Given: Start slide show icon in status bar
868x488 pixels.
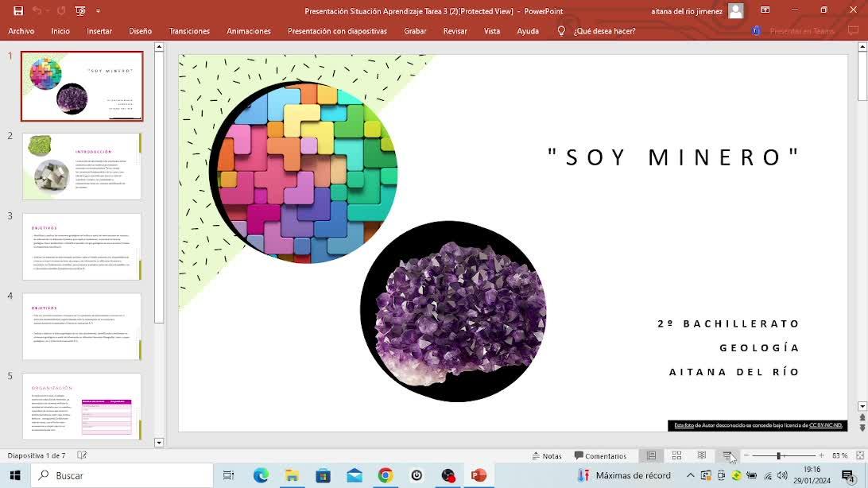Looking at the screenshot, I should tap(727, 455).
